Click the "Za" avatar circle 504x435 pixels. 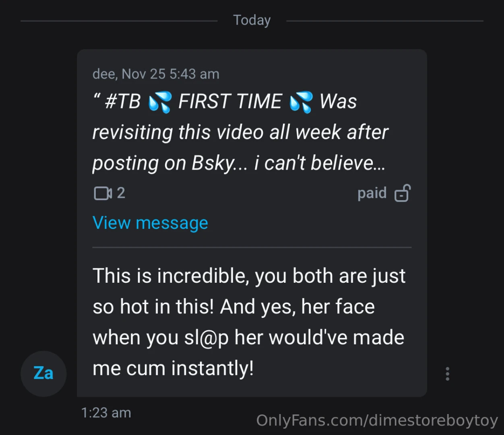pos(43,373)
